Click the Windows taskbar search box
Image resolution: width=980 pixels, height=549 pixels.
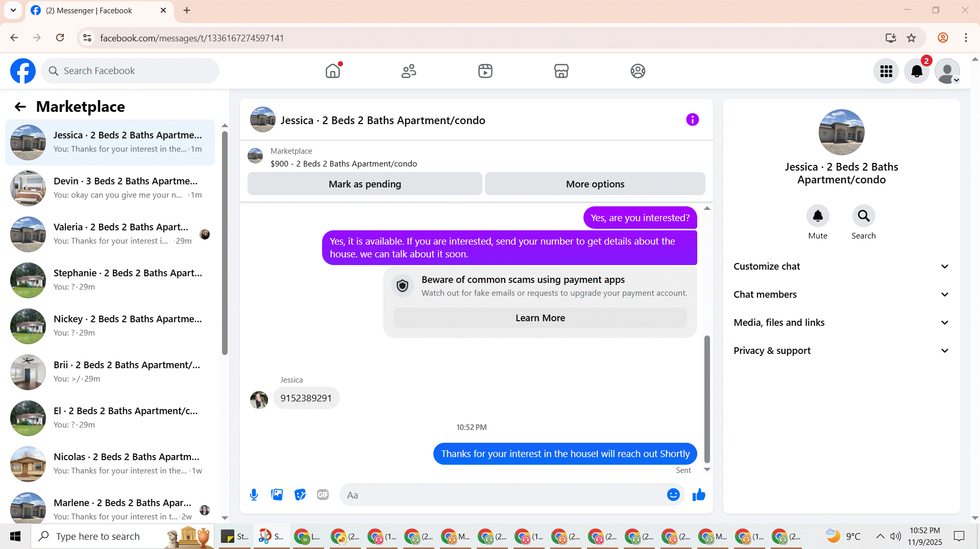coord(122,536)
